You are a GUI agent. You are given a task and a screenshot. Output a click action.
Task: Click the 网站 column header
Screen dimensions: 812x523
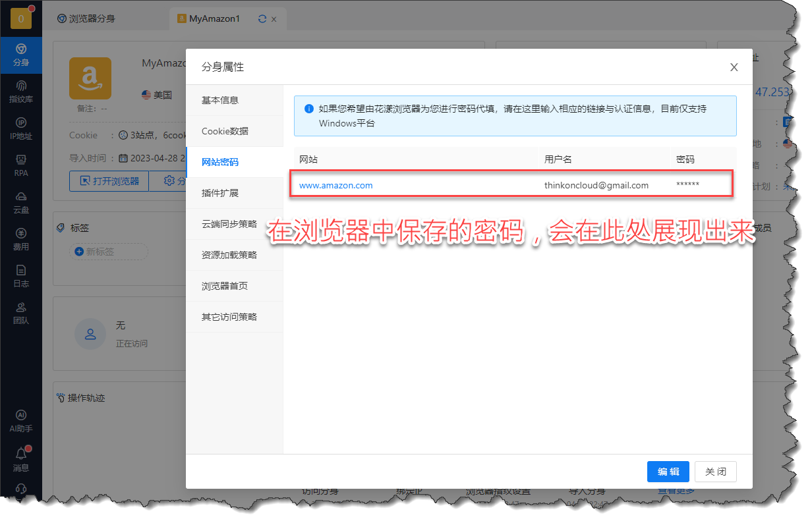click(308, 159)
